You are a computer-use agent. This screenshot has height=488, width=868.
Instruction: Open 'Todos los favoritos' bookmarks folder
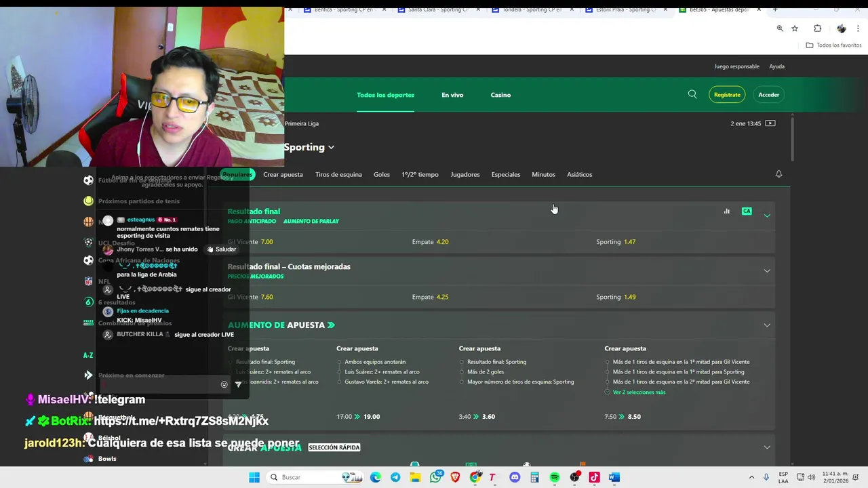[x=833, y=45]
